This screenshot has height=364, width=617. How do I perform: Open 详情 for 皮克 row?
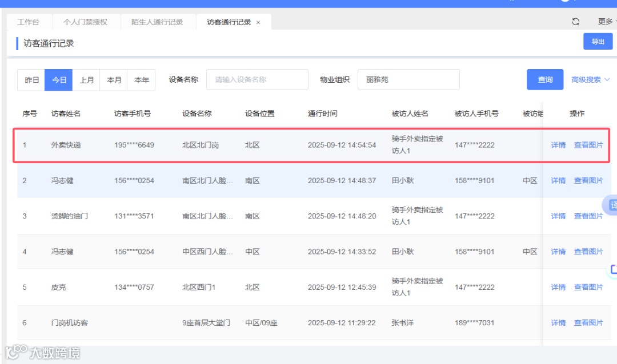[x=558, y=288]
